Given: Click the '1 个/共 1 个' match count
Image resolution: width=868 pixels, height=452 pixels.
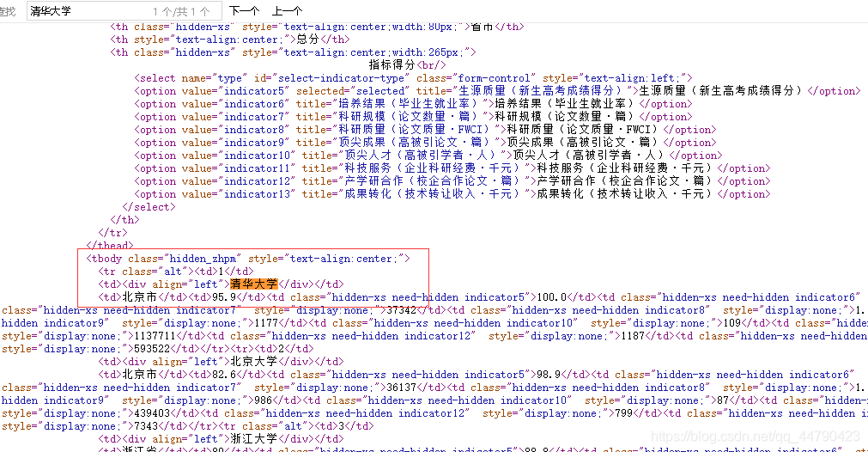Looking at the screenshot, I should [x=181, y=12].
